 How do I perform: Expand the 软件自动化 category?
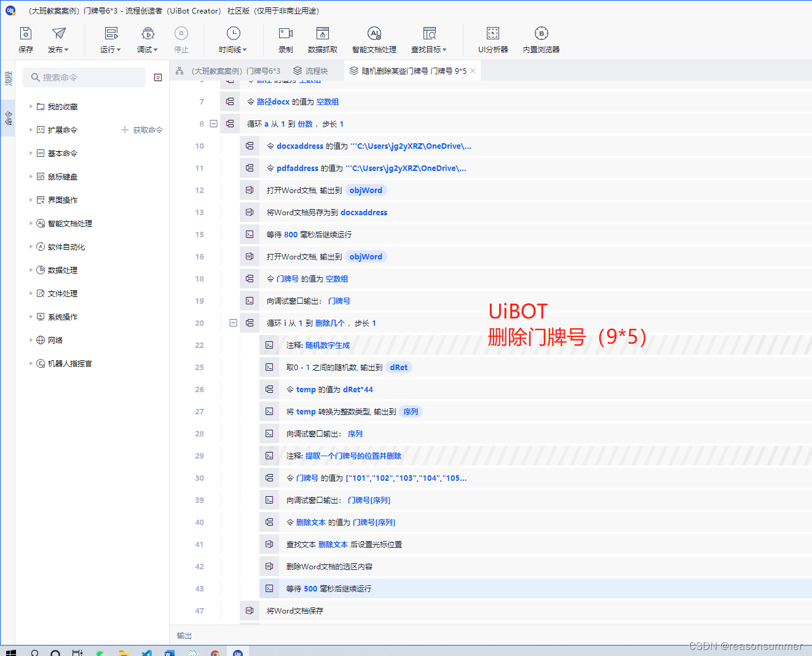31,247
